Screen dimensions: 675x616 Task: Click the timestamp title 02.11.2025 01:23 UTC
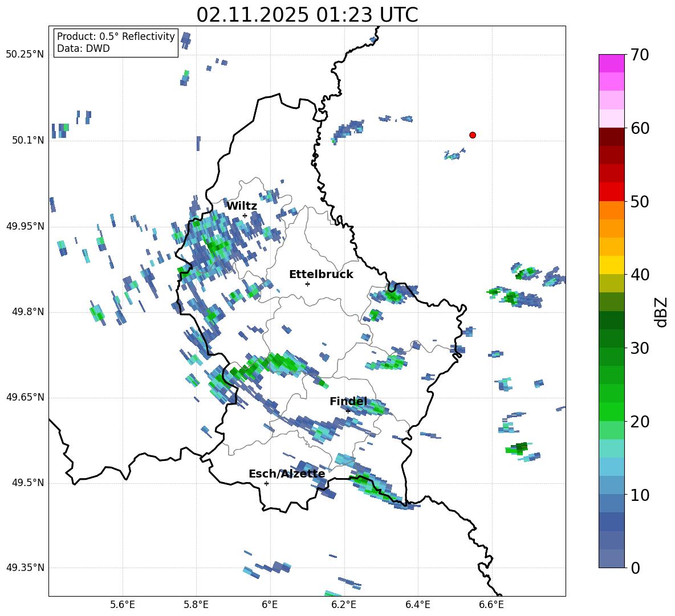click(x=307, y=15)
